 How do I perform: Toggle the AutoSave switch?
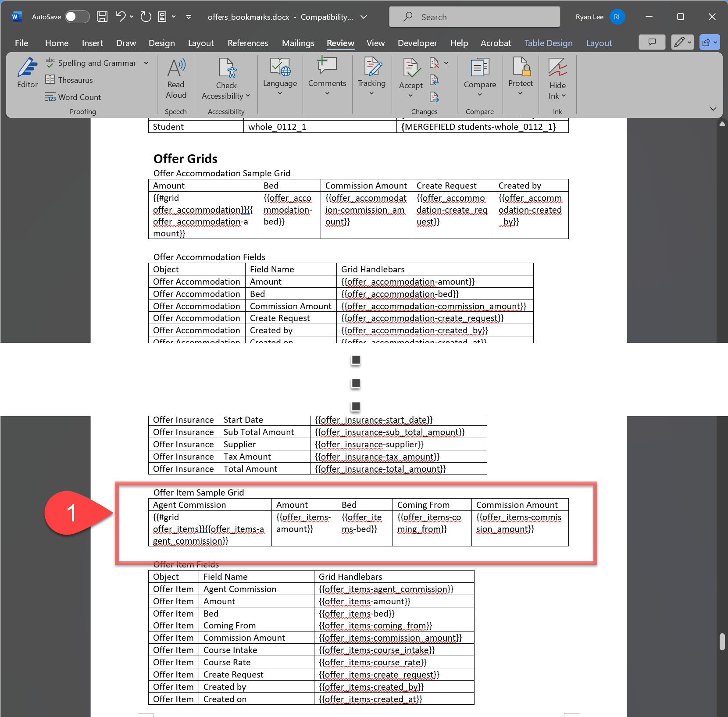pyautogui.click(x=77, y=17)
